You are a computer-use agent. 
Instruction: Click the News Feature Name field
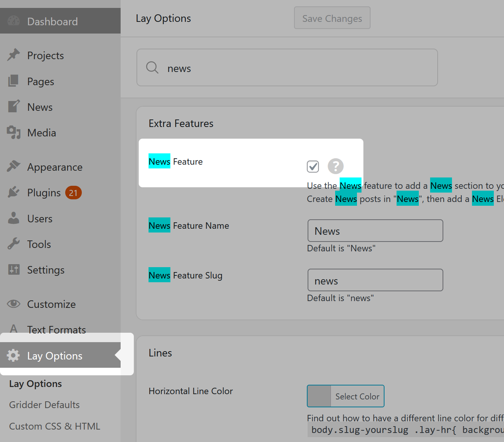coord(375,231)
